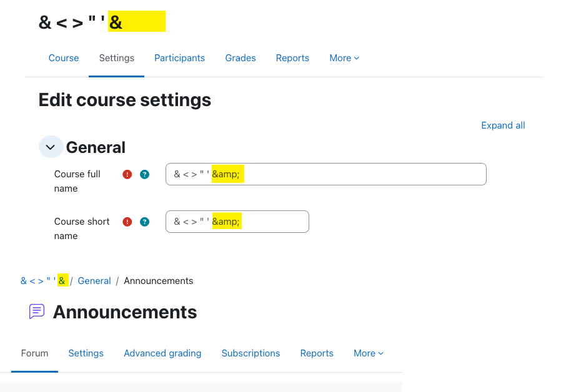The width and height of the screenshot is (576, 392).
Task: Go to the Grades tab
Action: pos(241,58)
